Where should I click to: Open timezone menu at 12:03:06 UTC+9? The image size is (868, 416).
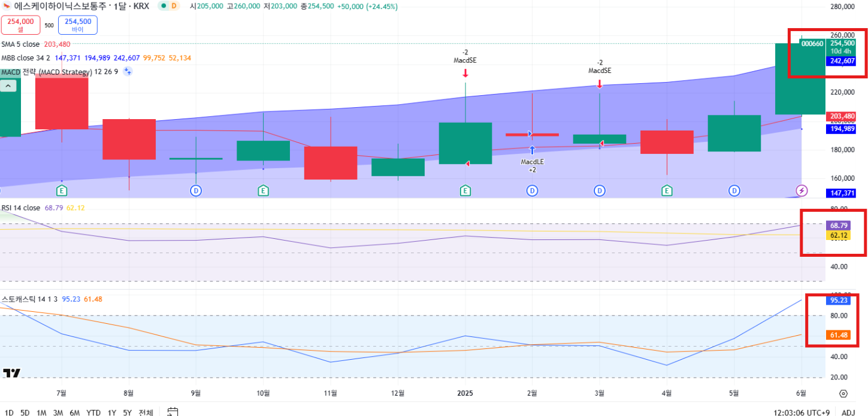[802, 412]
